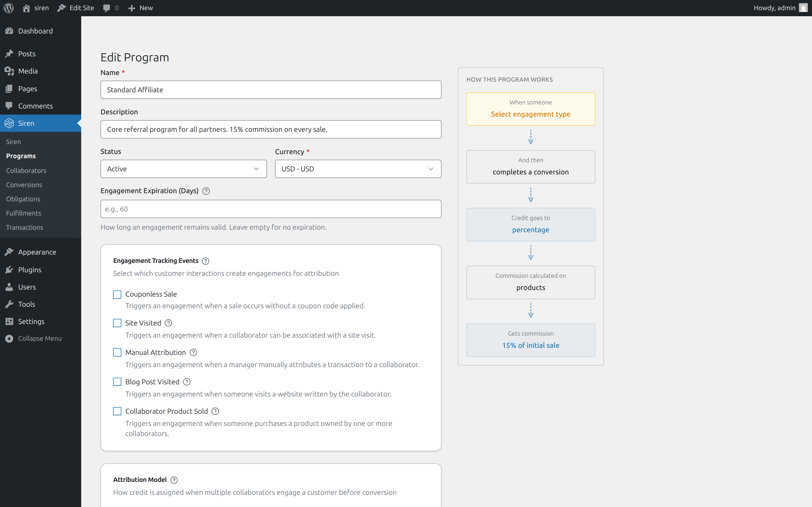Click the comments bubble icon in admin bar
Screen dimensions: 812x507
coord(107,8)
